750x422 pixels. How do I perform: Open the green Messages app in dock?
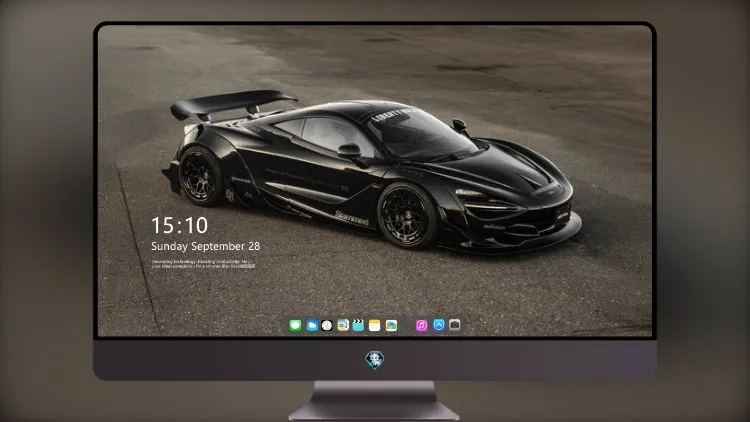pyautogui.click(x=296, y=325)
